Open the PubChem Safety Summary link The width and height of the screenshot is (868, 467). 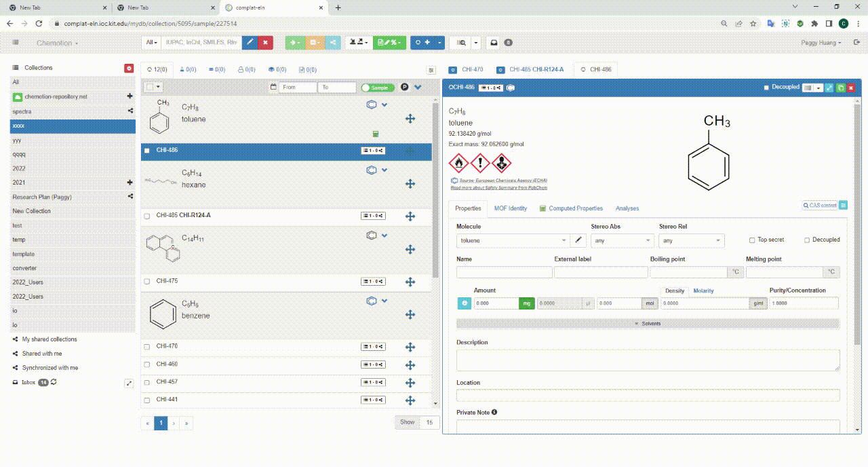[x=498, y=187]
